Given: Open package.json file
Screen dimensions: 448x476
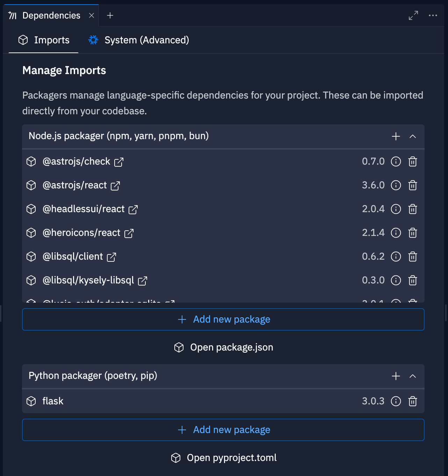Looking at the screenshot, I should click(224, 347).
